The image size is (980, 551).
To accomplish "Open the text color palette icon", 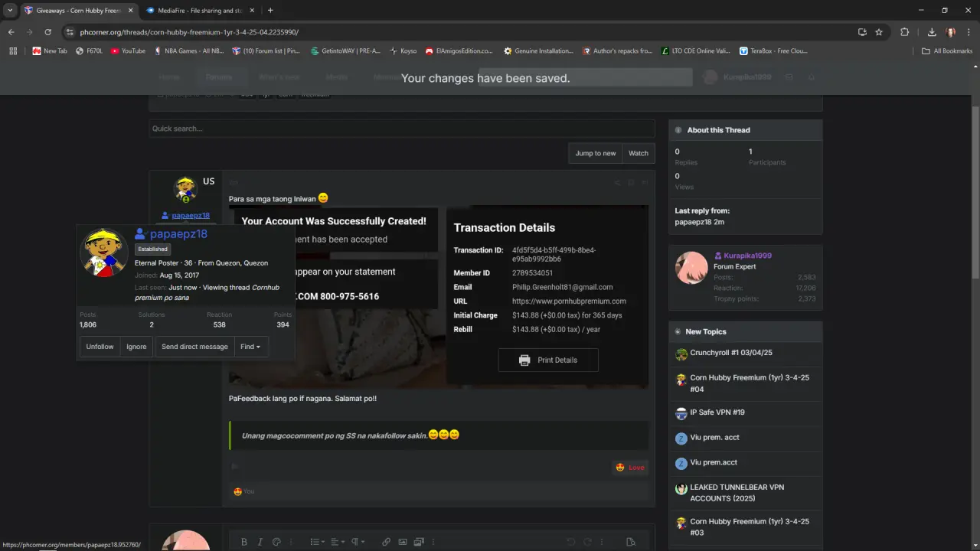I will pos(276,542).
